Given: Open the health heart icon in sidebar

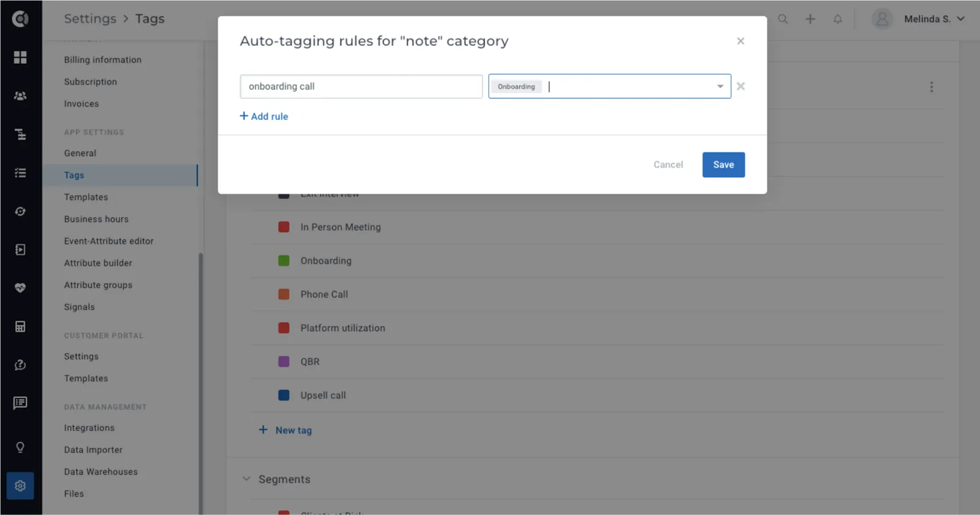Looking at the screenshot, I should coord(20,288).
